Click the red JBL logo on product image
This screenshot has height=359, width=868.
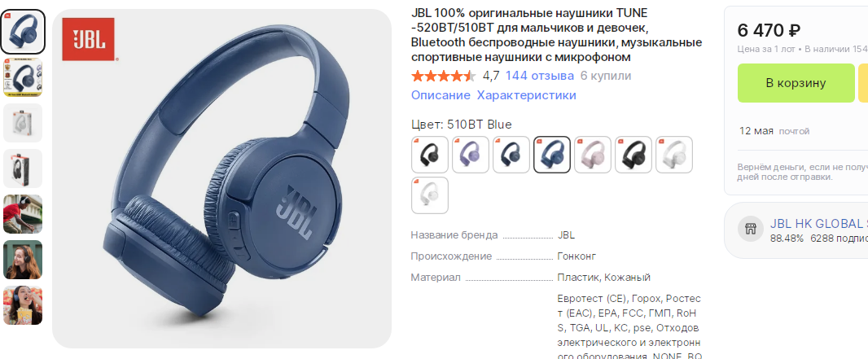[x=89, y=39]
